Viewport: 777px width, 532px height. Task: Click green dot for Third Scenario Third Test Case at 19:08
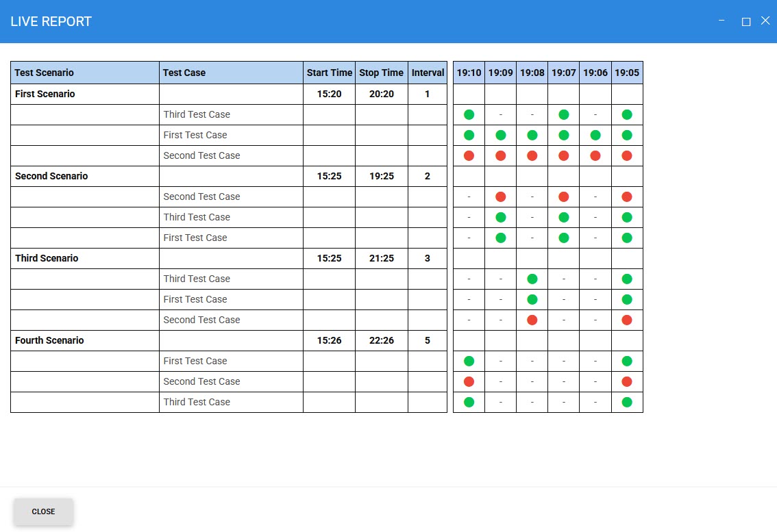[x=532, y=279]
